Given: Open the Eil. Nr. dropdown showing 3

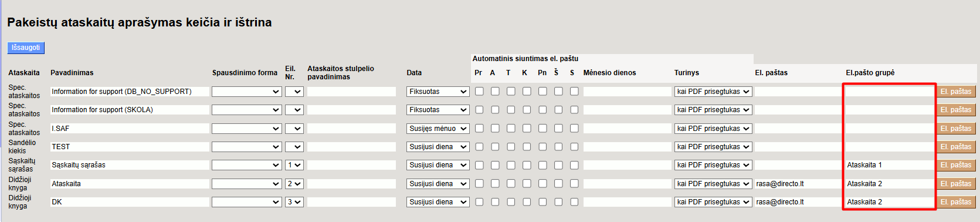Looking at the screenshot, I should (294, 202).
